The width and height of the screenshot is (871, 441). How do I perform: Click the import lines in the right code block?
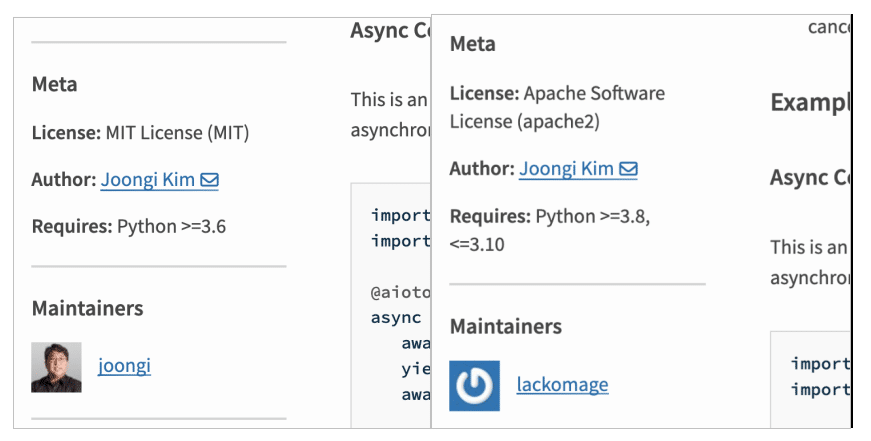(819, 376)
